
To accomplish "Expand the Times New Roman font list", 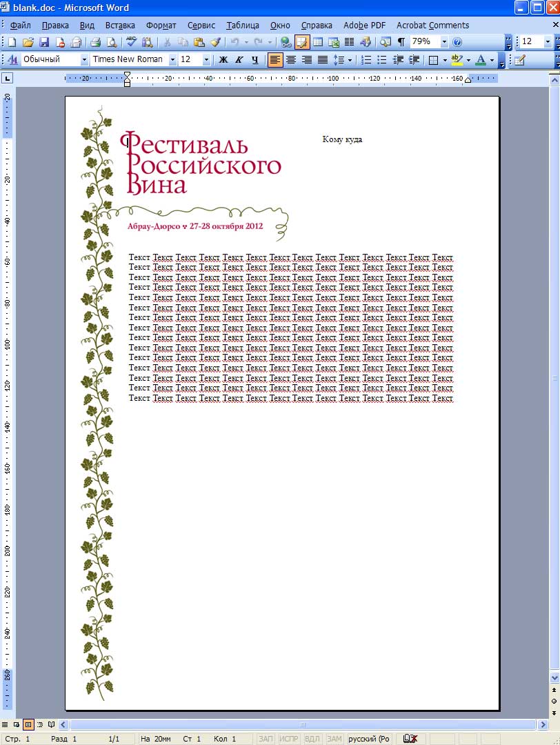I will click(172, 60).
